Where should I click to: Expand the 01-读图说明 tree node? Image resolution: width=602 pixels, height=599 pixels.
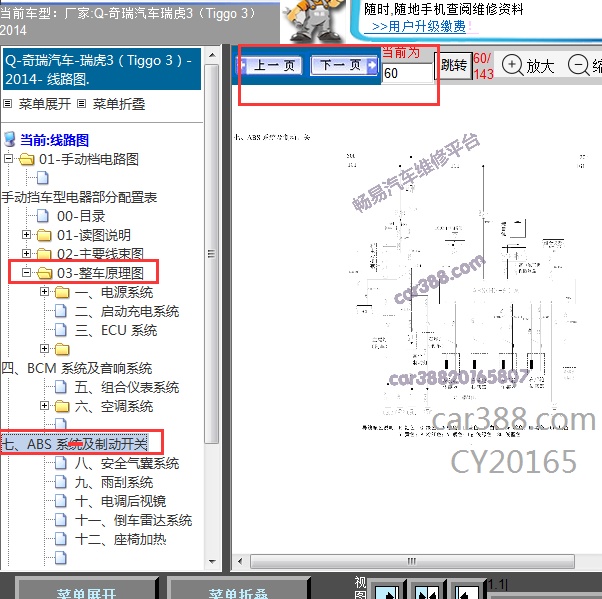click(x=26, y=234)
